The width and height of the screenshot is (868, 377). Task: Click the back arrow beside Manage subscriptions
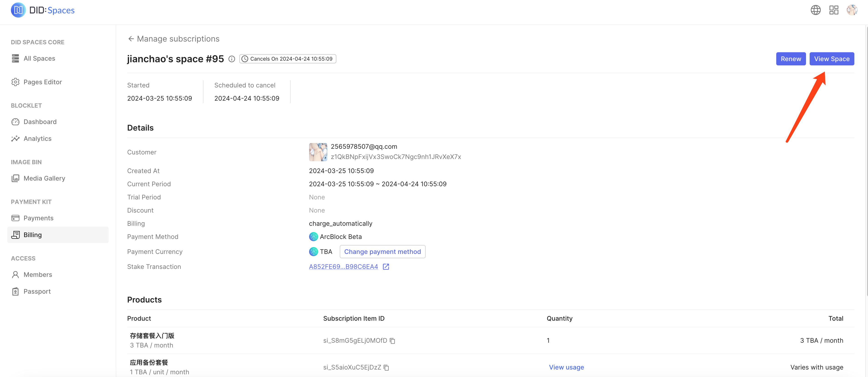coord(131,39)
